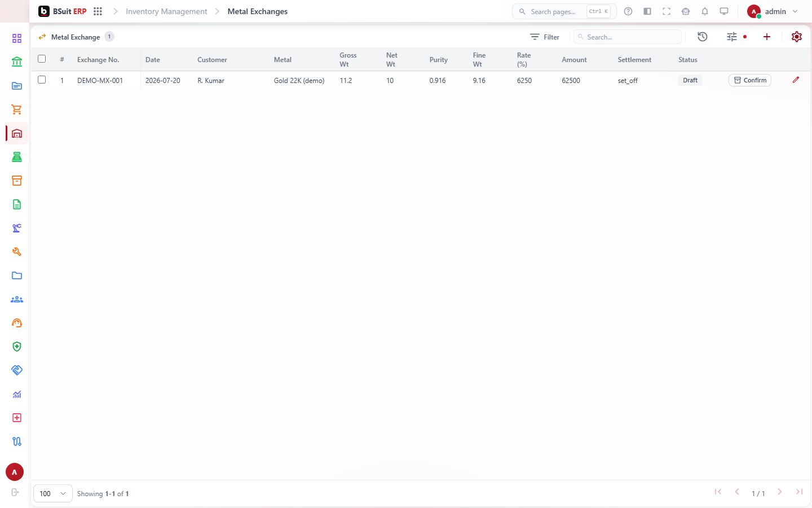
Task: Click the Settlement column header
Action: point(634,59)
